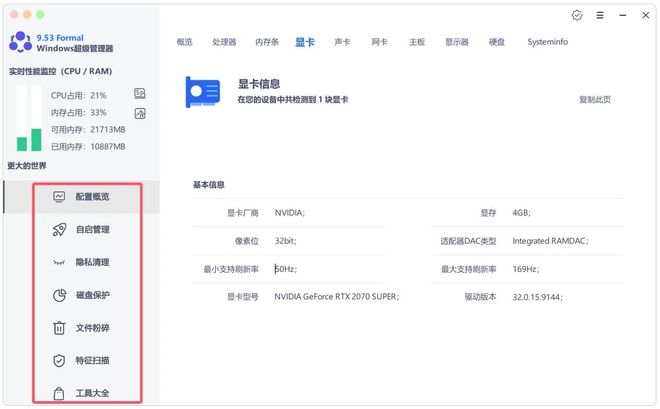Click the green macOS-style window dot
The height and width of the screenshot is (409, 660).
pyautogui.click(x=40, y=15)
